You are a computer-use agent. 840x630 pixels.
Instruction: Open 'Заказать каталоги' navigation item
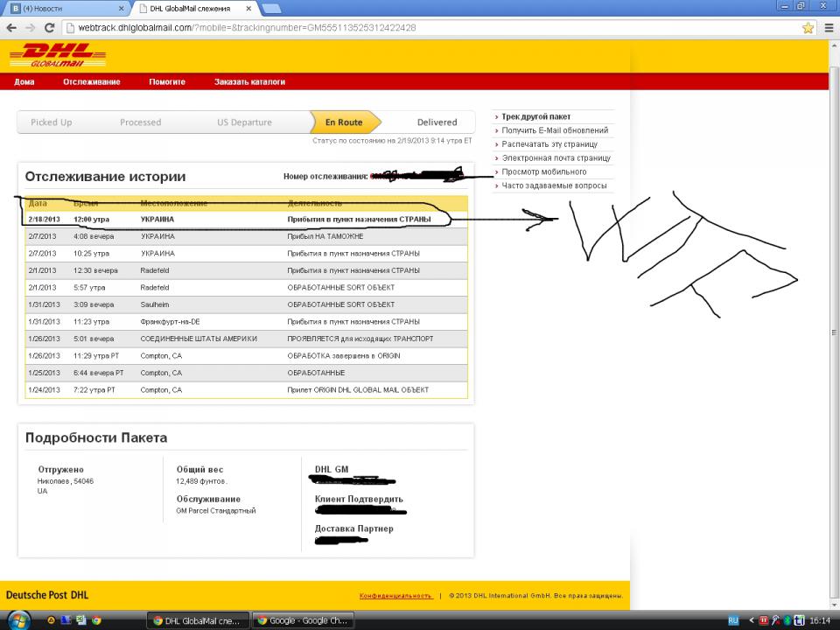pyautogui.click(x=249, y=82)
